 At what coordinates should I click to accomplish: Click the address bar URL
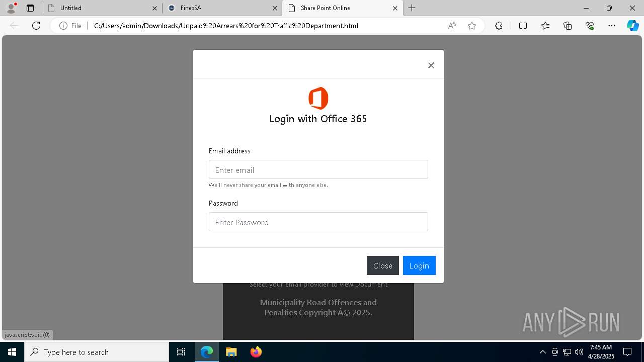[x=226, y=26]
